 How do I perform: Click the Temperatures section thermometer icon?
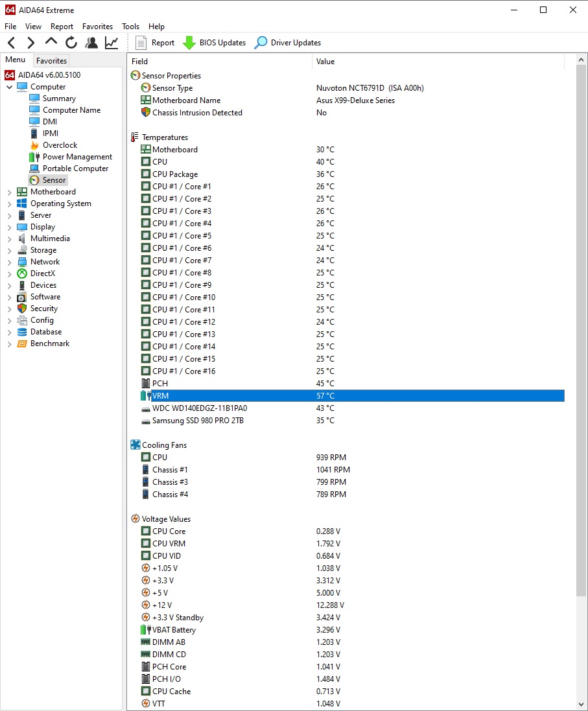pos(135,137)
